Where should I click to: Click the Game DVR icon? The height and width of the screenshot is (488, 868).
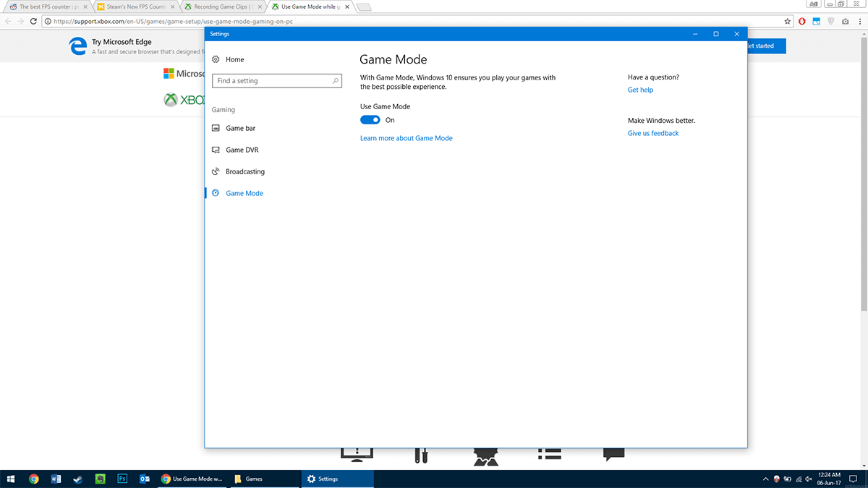click(216, 150)
